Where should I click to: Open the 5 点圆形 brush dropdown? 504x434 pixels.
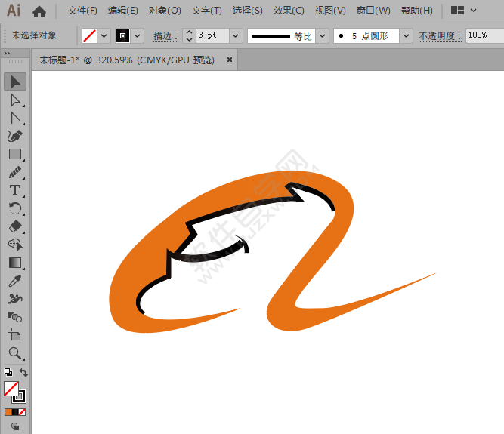coord(406,35)
